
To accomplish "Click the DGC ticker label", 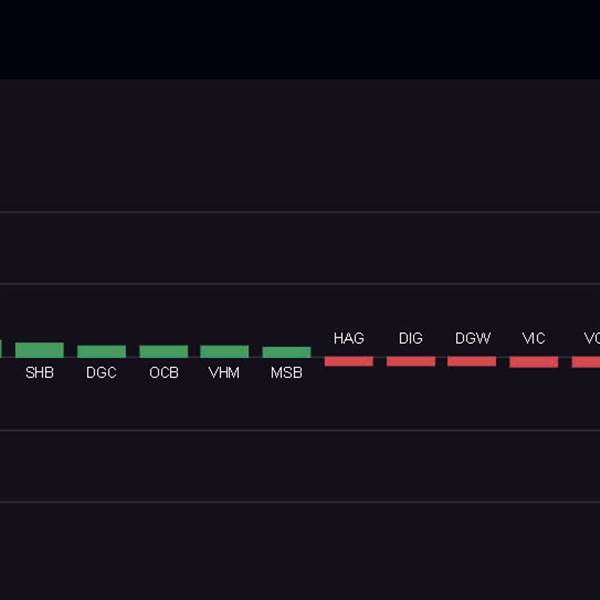I will tap(101, 373).
